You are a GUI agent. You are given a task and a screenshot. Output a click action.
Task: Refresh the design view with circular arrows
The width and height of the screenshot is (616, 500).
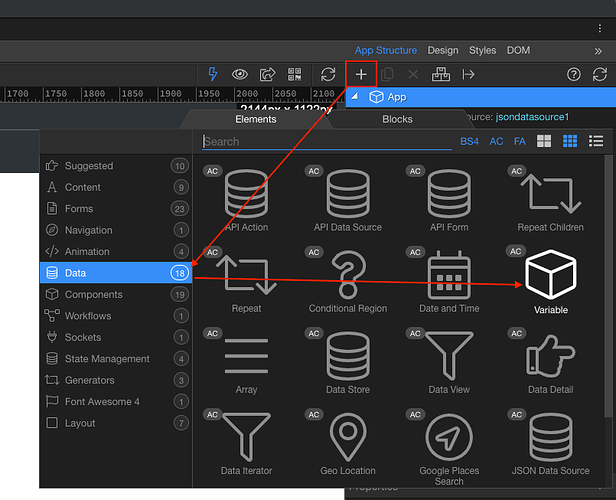328,74
